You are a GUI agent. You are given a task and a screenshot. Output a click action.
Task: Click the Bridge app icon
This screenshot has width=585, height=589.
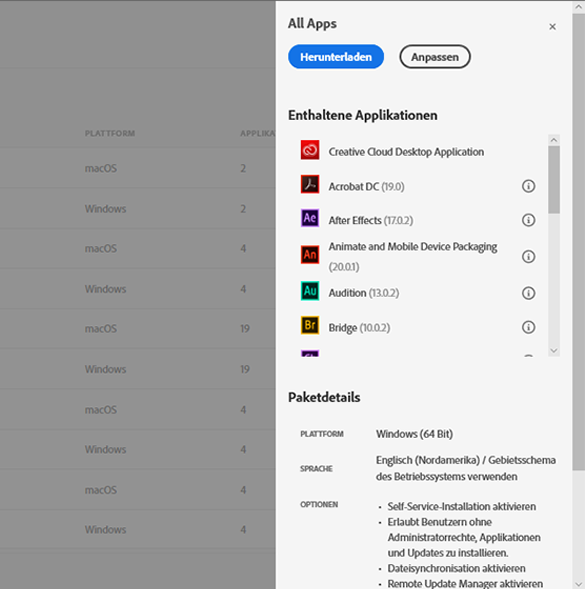(310, 325)
